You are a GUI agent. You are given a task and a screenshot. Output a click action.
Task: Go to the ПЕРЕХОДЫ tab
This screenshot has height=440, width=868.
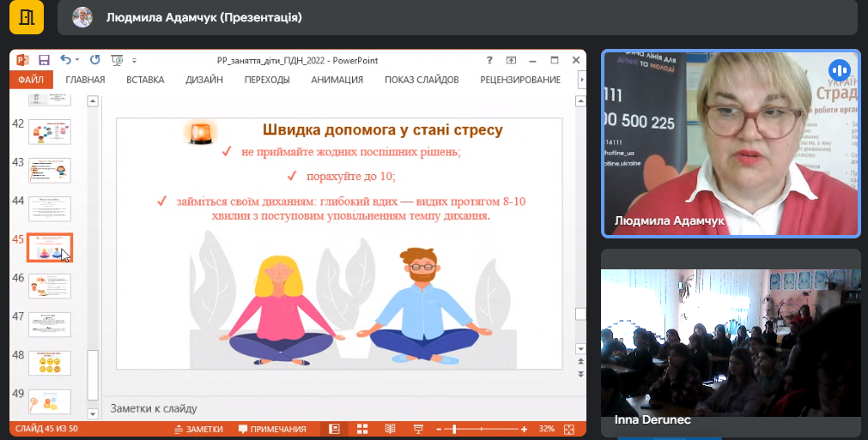click(267, 80)
